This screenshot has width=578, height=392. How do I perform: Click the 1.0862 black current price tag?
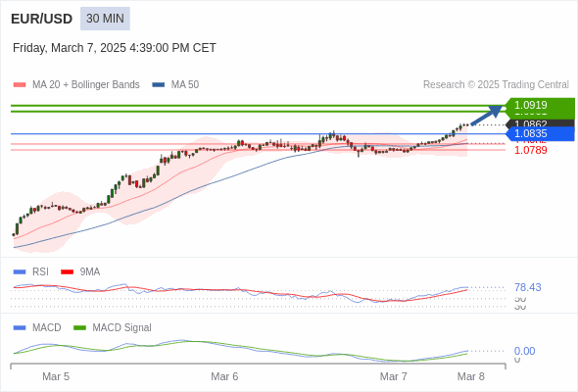tap(540, 123)
